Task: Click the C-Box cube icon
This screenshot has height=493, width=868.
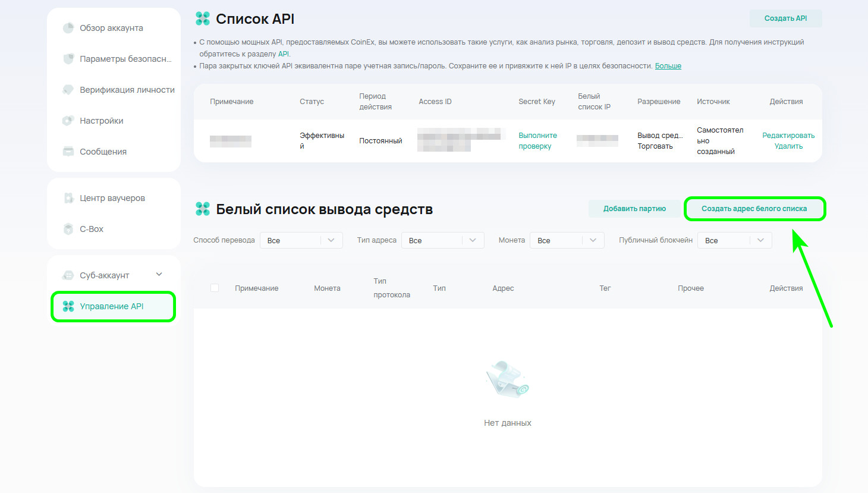Action: point(68,229)
